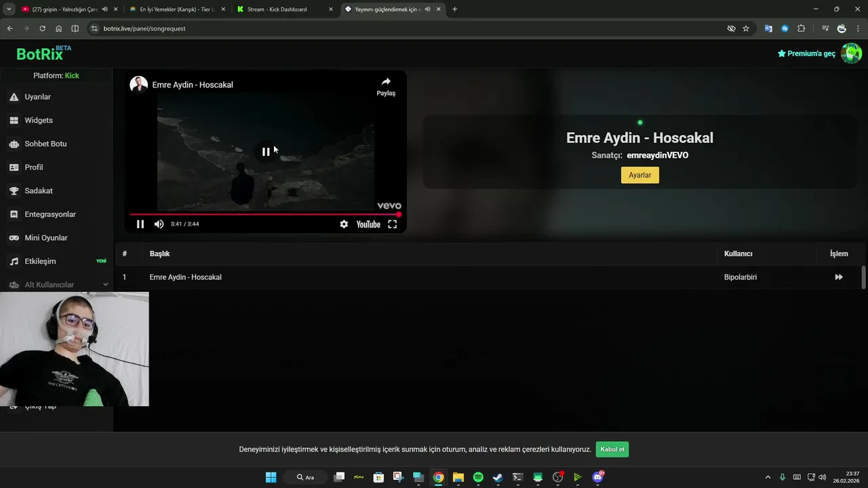Open the Windows Start menu
Screen dimensions: 868x488
coord(271,477)
